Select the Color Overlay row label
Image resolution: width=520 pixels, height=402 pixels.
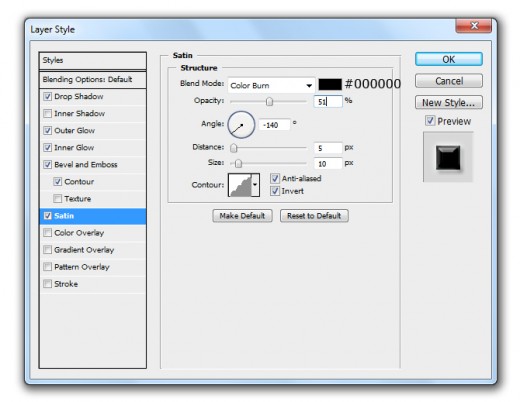click(x=79, y=233)
